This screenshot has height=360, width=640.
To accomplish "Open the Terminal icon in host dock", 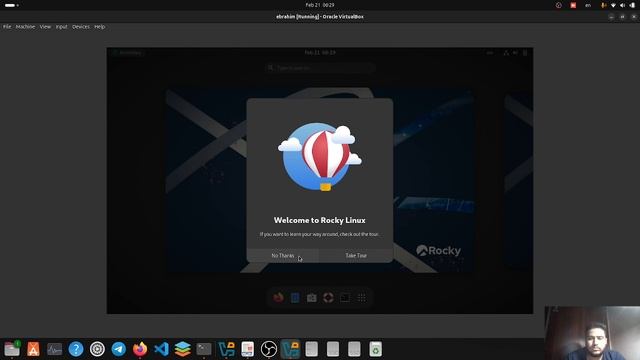I will coord(204,349).
